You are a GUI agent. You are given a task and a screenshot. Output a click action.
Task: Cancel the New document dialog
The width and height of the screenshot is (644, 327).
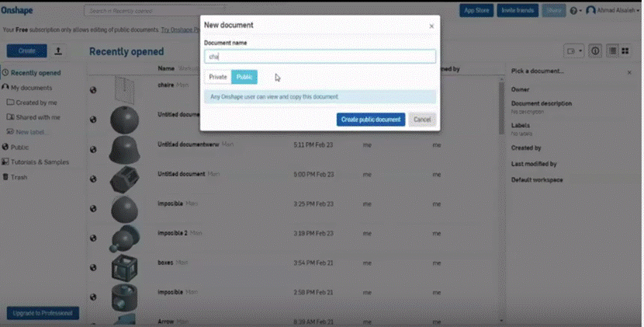[x=422, y=120]
